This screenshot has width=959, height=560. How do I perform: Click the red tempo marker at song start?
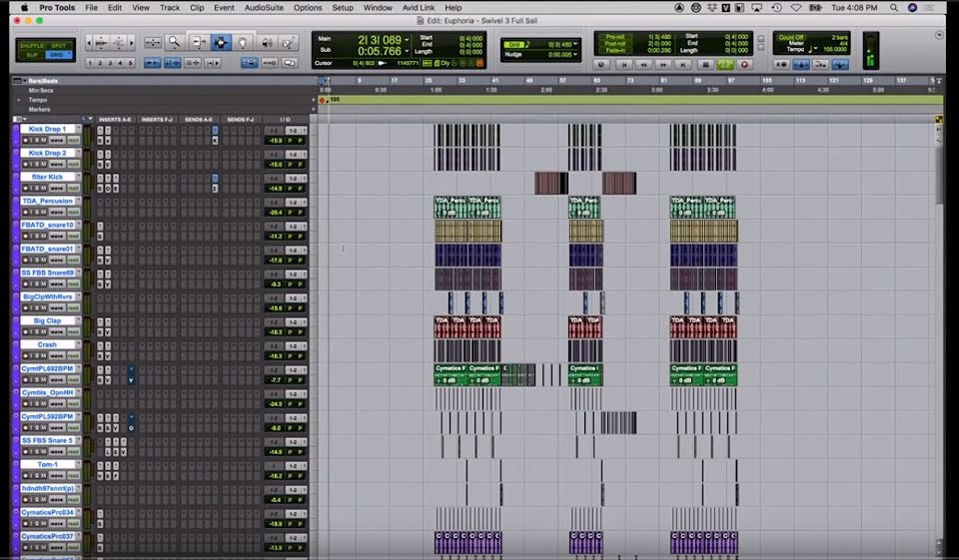pyautogui.click(x=323, y=100)
